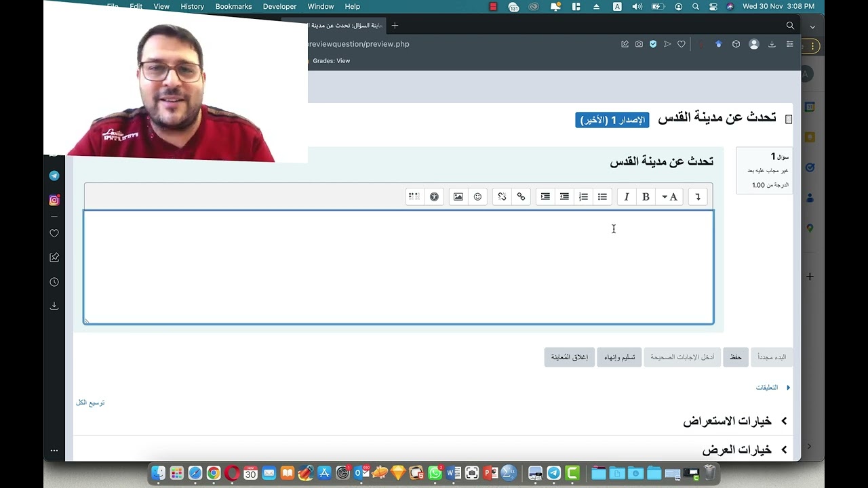
Task: Open the Developer menu
Action: click(280, 6)
